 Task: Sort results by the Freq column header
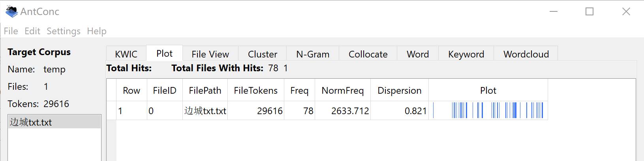[299, 91]
